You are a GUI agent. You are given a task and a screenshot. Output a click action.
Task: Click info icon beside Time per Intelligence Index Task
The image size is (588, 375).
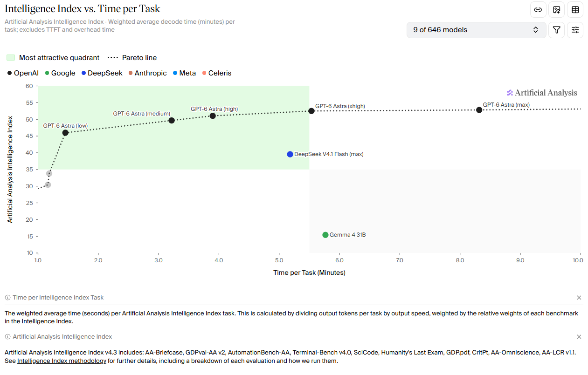pyautogui.click(x=7, y=298)
